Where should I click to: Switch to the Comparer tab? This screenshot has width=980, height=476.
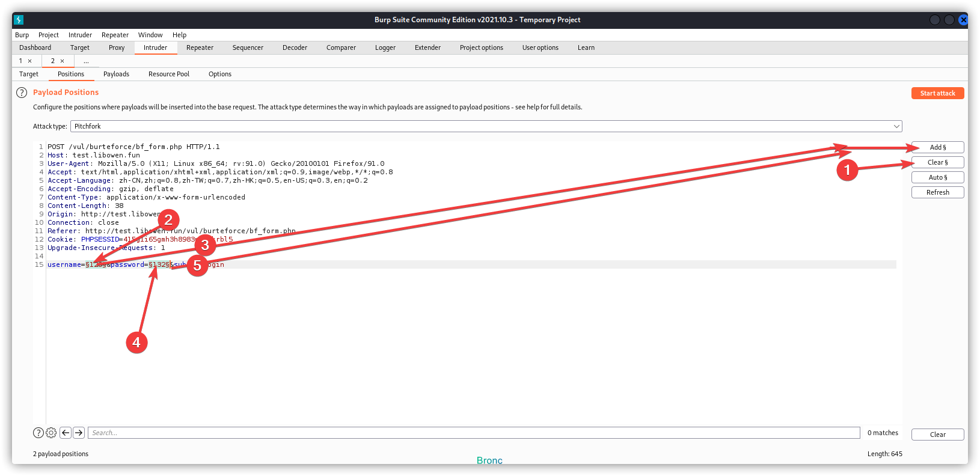341,47
